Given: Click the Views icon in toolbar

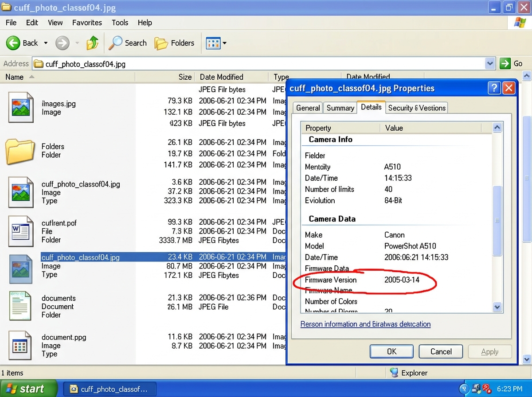Looking at the screenshot, I should click(213, 43).
